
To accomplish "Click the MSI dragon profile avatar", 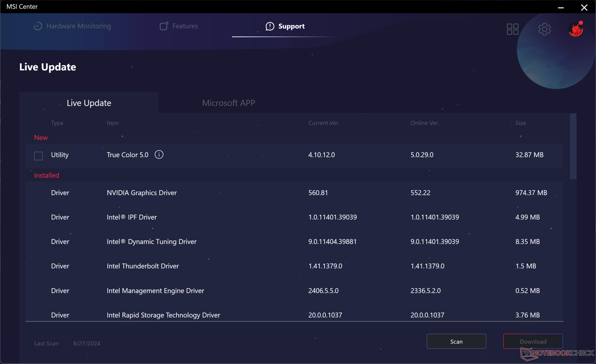I will [576, 29].
